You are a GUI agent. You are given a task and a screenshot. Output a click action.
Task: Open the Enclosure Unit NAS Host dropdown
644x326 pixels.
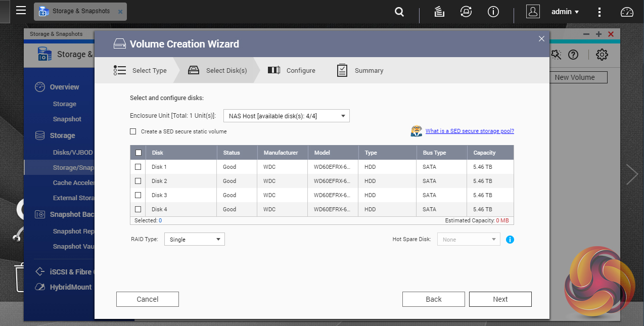tap(286, 116)
